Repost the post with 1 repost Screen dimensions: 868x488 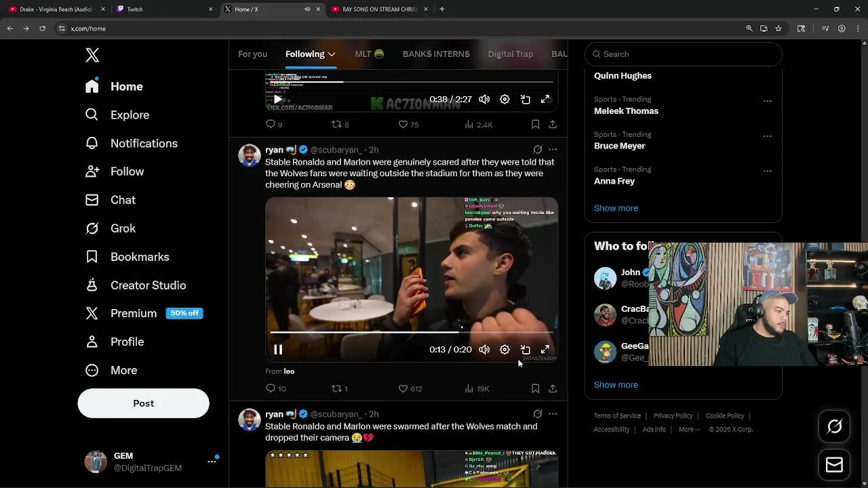[339, 389]
